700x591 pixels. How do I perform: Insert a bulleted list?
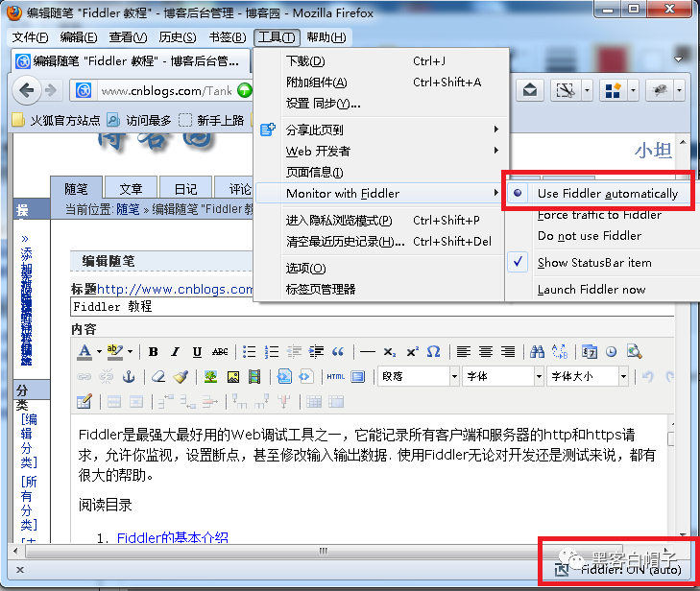249,352
